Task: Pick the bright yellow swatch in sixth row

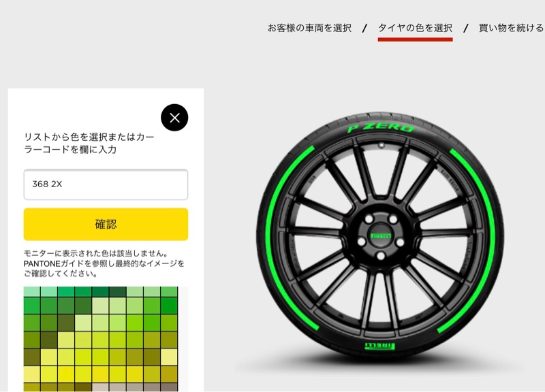Action: [x=66, y=374]
